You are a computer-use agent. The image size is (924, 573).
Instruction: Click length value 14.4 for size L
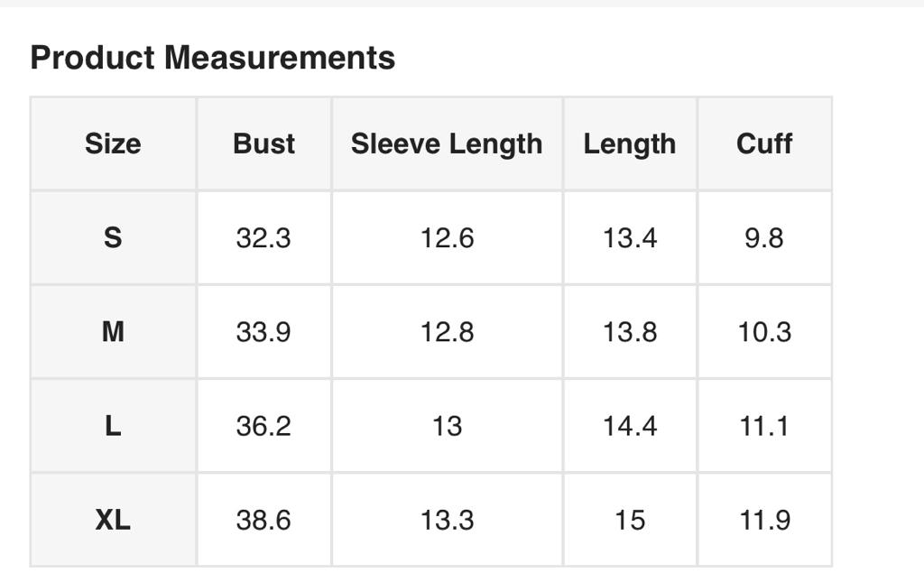[x=630, y=426]
